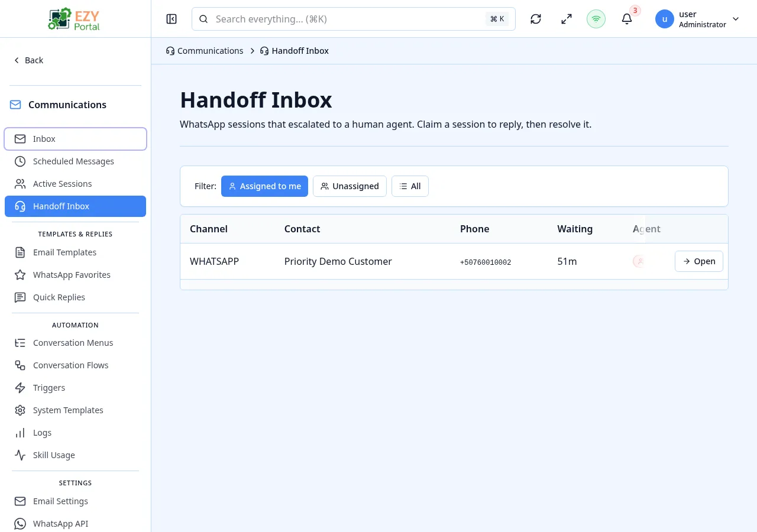The height and width of the screenshot is (532, 757).
Task: Click the Contact column header
Action: coord(302,229)
